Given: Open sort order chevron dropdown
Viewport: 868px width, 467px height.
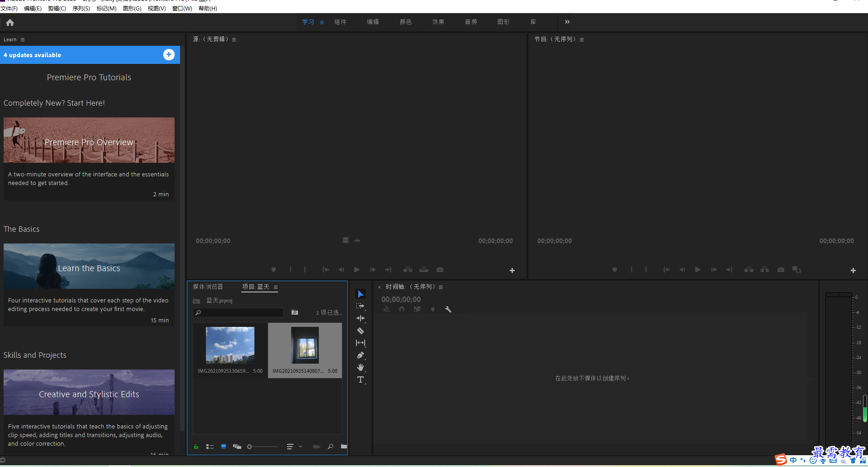Looking at the screenshot, I should (300, 447).
